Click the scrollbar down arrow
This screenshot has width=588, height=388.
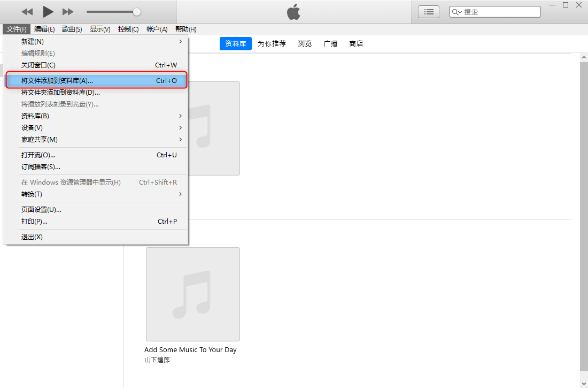(584, 384)
